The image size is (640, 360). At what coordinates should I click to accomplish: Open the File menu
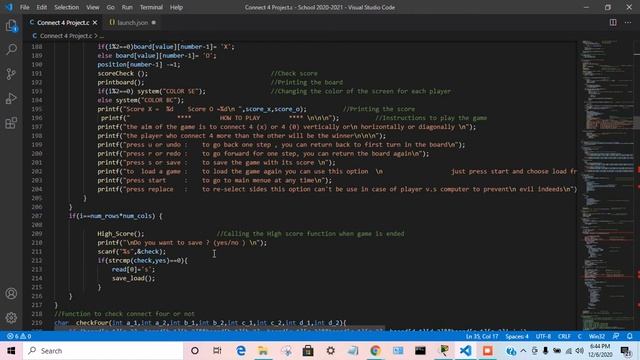pos(24,7)
